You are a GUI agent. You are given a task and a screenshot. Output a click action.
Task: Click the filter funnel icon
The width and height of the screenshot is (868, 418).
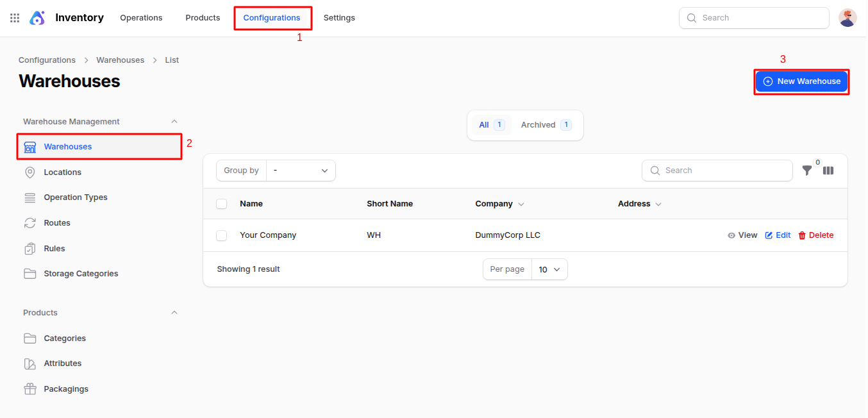point(807,171)
